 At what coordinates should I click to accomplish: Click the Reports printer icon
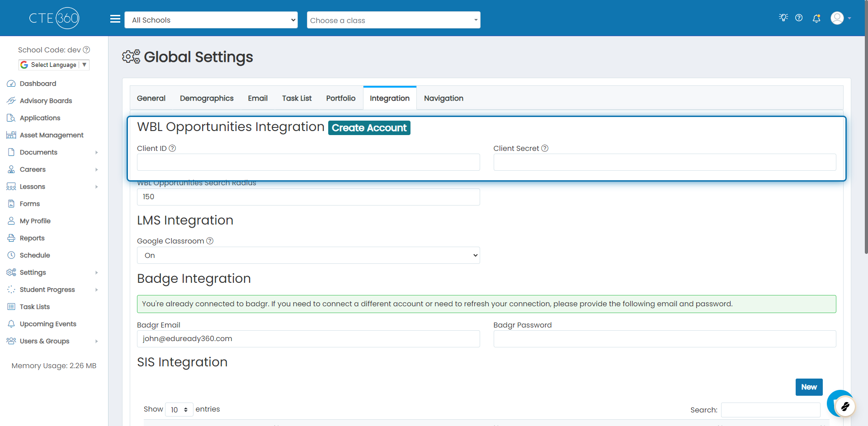point(11,238)
